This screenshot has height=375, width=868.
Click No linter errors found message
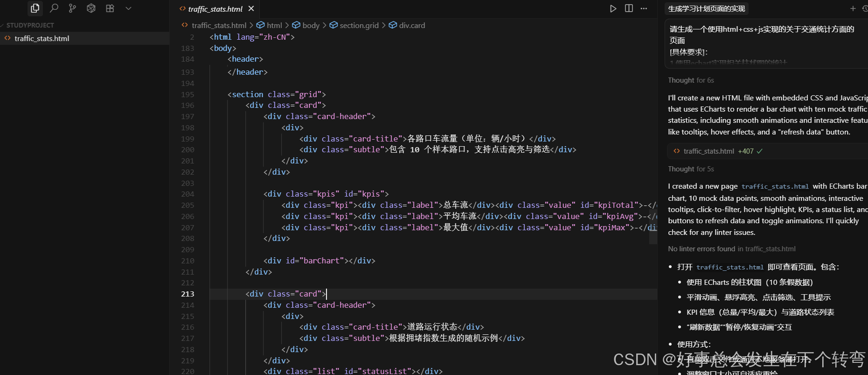click(731, 249)
